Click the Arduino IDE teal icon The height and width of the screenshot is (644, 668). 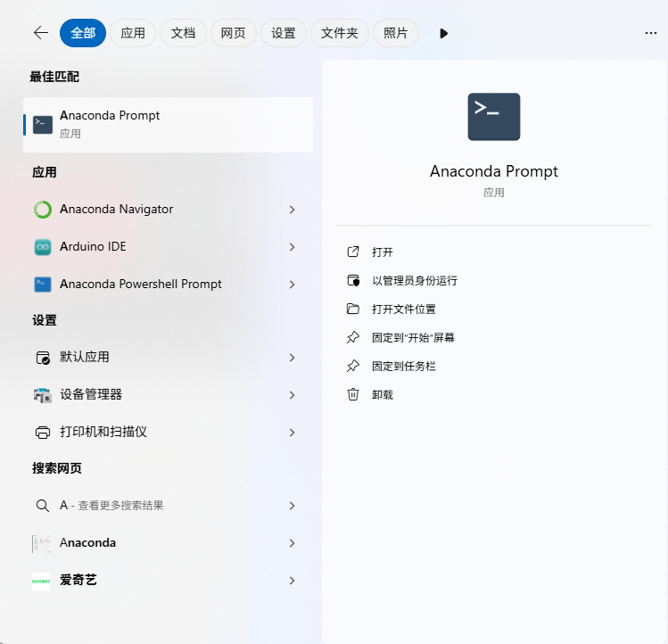tap(43, 247)
